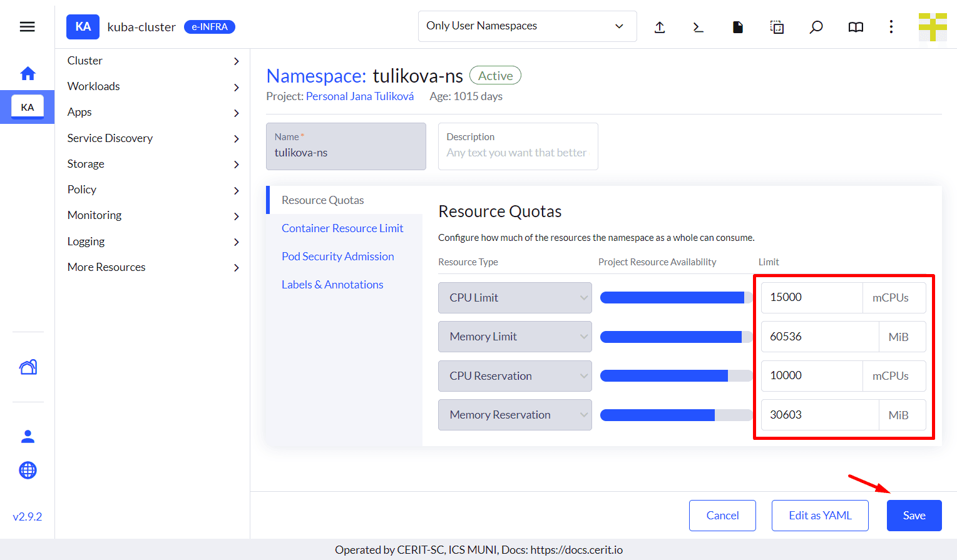Viewport: 957px width, 560px height.
Task: Open the CPU Limit resource type dropdown
Action: click(514, 298)
